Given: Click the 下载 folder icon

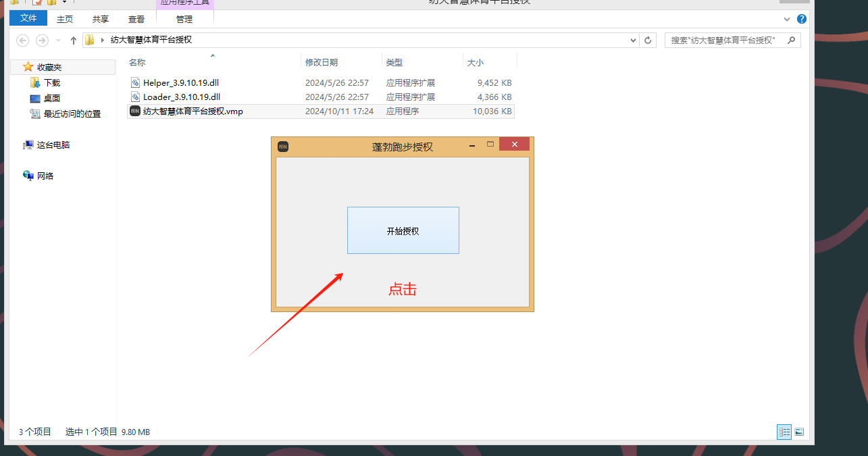Looking at the screenshot, I should [35, 82].
